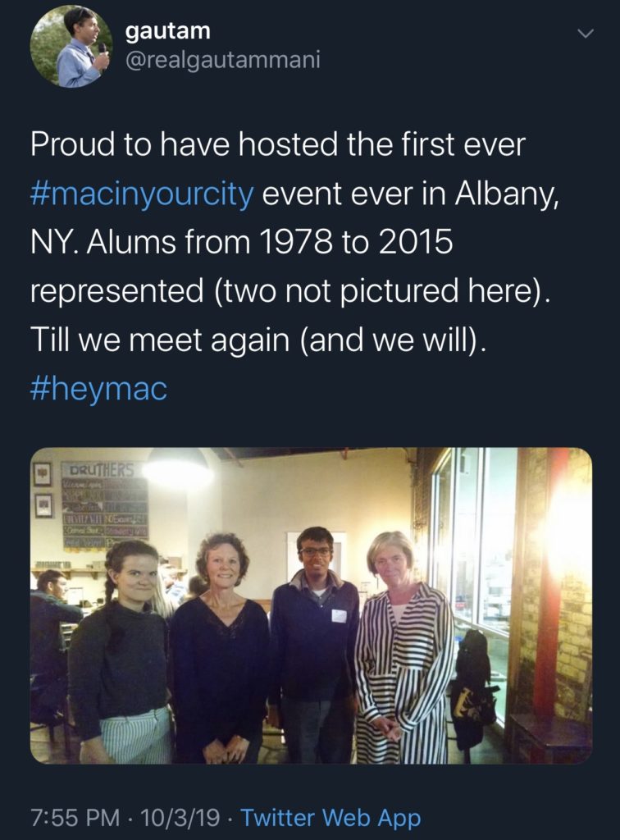Click the leftmost woman with the braid
Viewport: 620px width, 840px height.
click(x=121, y=648)
